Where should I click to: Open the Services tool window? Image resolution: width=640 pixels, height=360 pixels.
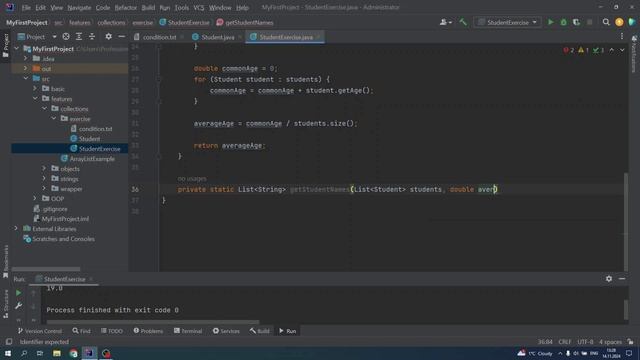point(226,331)
